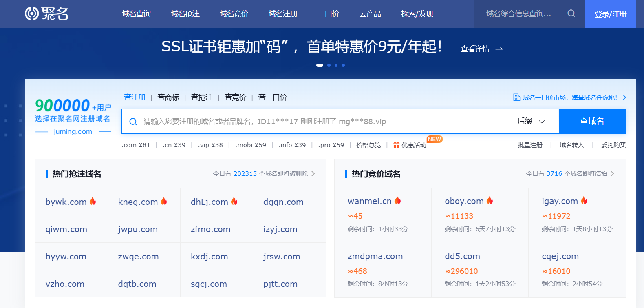Expand the 热门抢注域名 list via its chevron

(x=313, y=173)
